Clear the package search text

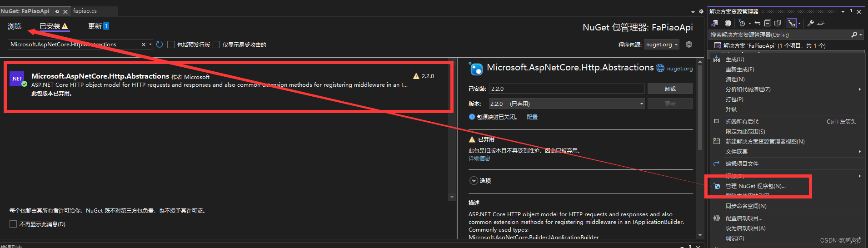click(144, 45)
